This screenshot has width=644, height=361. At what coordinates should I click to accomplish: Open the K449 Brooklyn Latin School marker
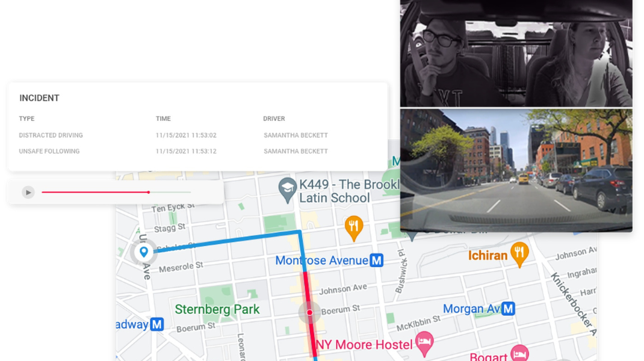[288, 190]
